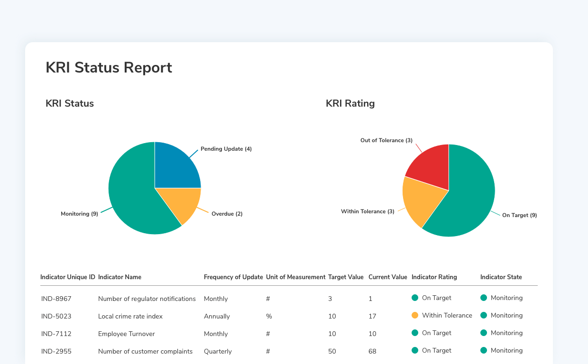Click the teal On Target dot for IND-8967
Image resolution: width=588 pixels, height=364 pixels.
coord(415,298)
